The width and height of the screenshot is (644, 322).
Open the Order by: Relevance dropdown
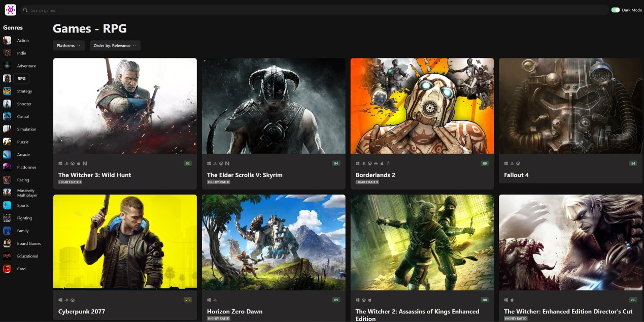coord(115,46)
